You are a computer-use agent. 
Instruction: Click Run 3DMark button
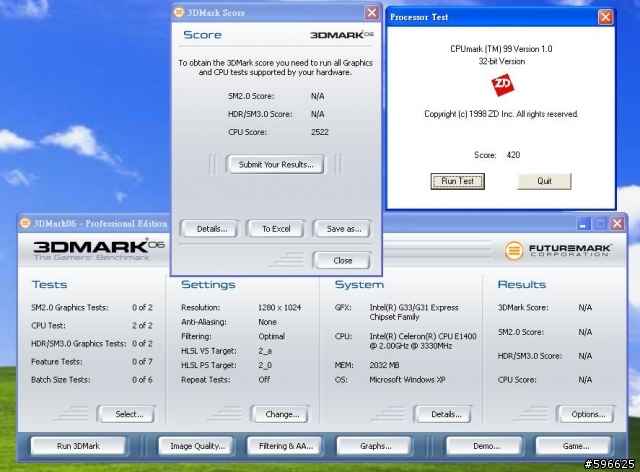click(x=78, y=446)
